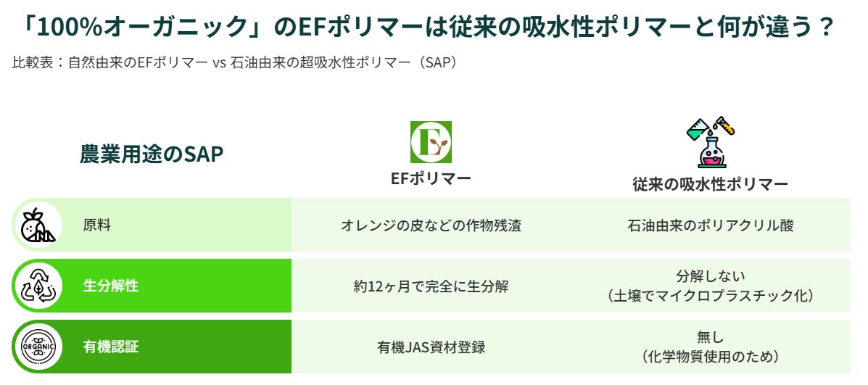
Task: Click the （土壌でマイクロプラスチック化） note
Action: (x=710, y=296)
